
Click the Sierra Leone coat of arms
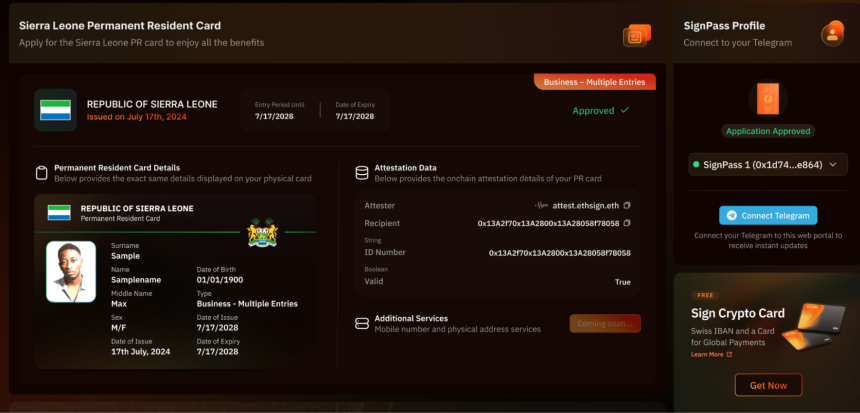click(x=263, y=233)
